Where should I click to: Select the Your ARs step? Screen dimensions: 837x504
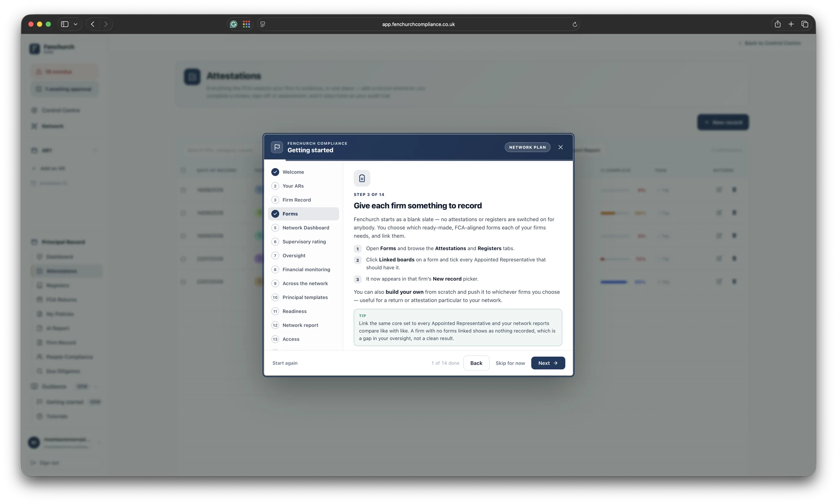(x=303, y=186)
